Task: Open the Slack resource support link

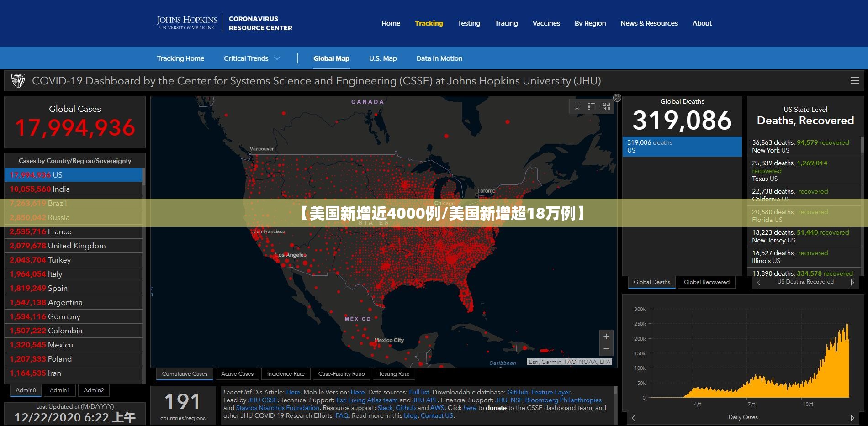Action: click(385, 408)
